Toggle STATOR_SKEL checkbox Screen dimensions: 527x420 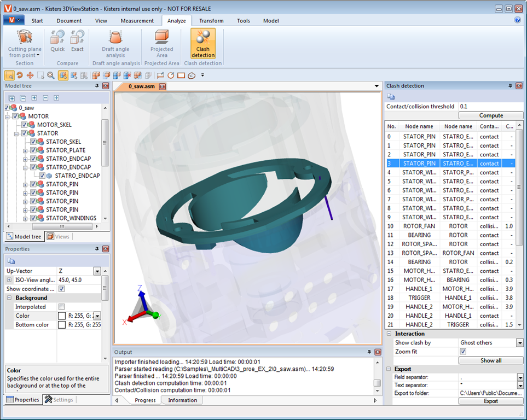point(33,142)
